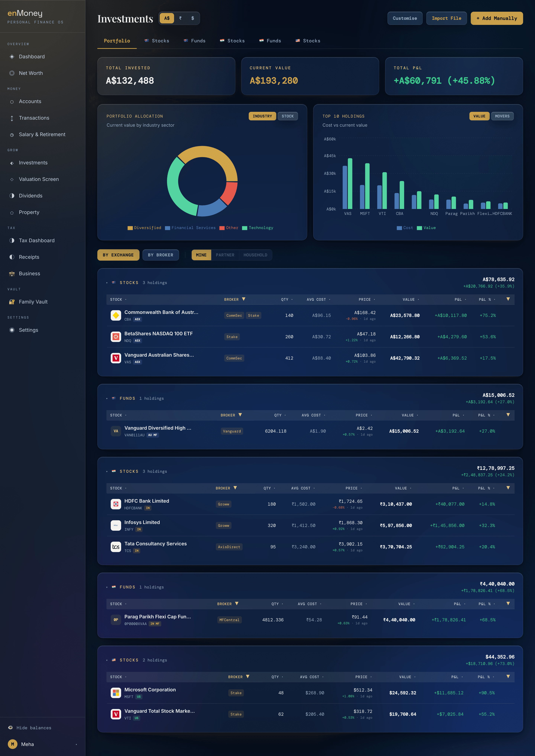Viewport: 535px width, 756px height.
Task: Click the Transactions up-down arrow icon
Action: point(12,118)
